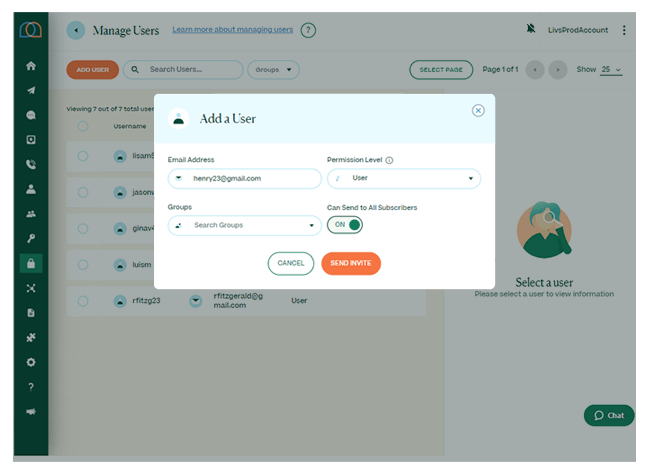Click the search magnifier in Search Users
The width and height of the screenshot is (649, 475).
(x=135, y=70)
